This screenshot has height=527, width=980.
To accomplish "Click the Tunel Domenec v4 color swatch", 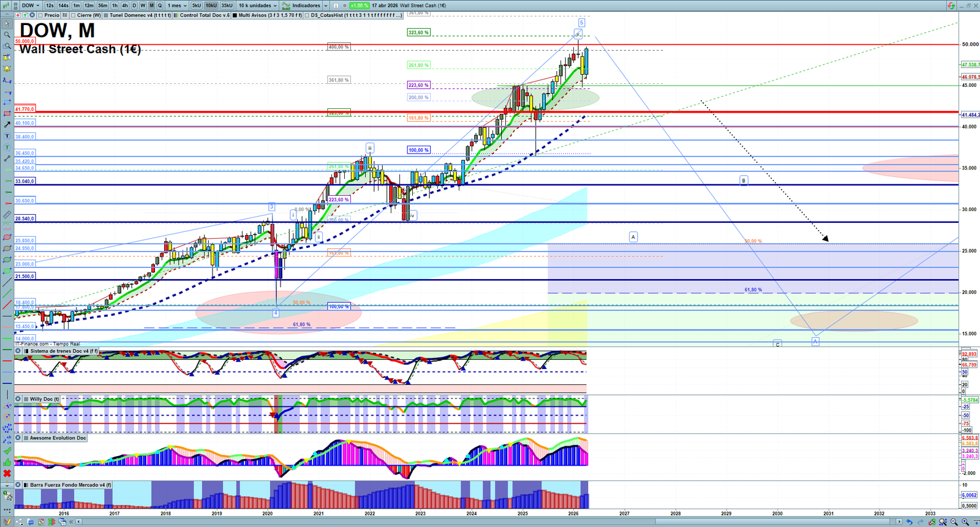I will click(x=106, y=15).
